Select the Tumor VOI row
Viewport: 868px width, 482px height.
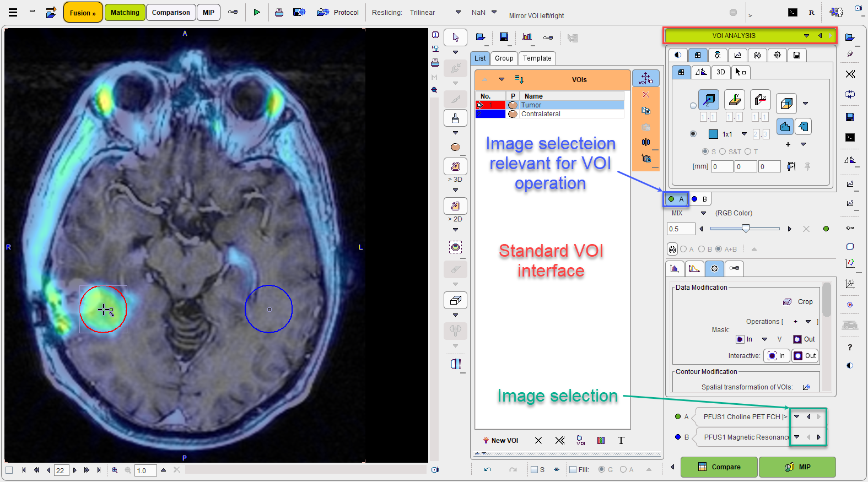pyautogui.click(x=549, y=105)
